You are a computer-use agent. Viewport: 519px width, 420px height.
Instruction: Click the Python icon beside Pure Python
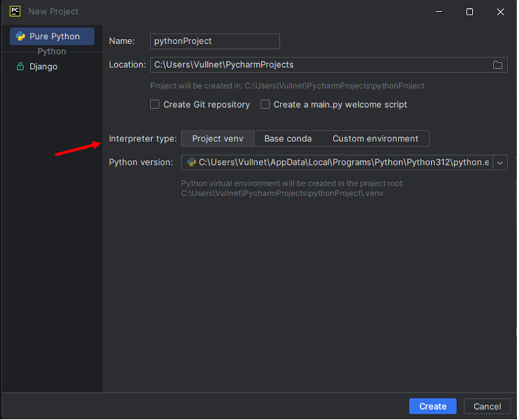point(20,36)
